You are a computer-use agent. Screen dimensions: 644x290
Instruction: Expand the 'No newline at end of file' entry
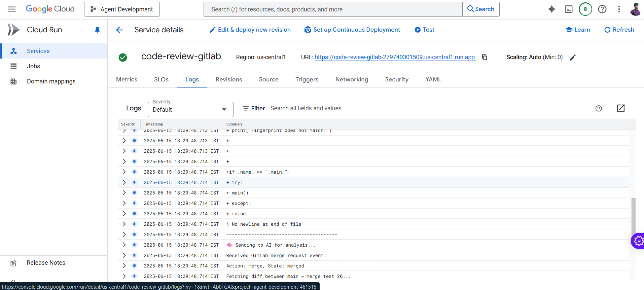pos(124,224)
